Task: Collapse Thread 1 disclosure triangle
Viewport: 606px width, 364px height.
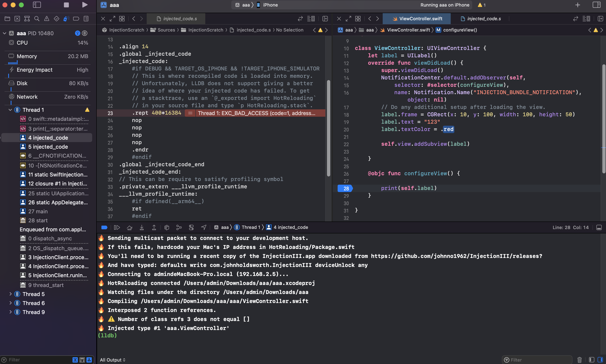Action: tap(10, 110)
